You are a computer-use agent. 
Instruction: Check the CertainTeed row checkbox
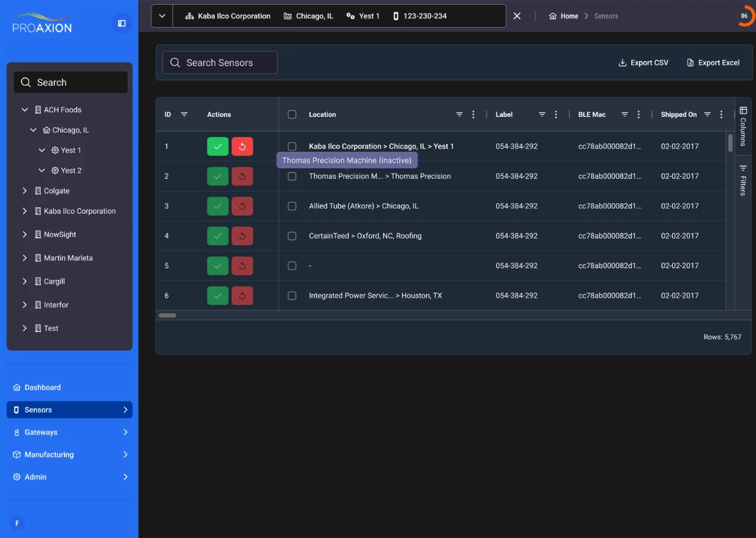click(x=292, y=236)
